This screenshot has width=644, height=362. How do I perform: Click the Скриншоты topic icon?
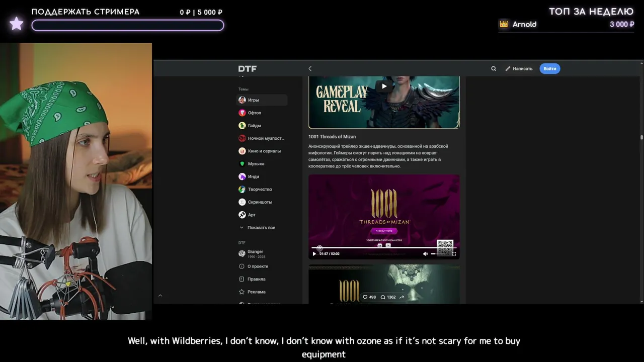(x=242, y=202)
